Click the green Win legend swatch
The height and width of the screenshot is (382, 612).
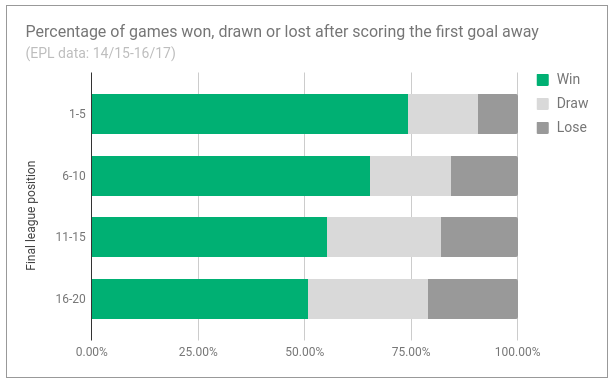click(543, 80)
